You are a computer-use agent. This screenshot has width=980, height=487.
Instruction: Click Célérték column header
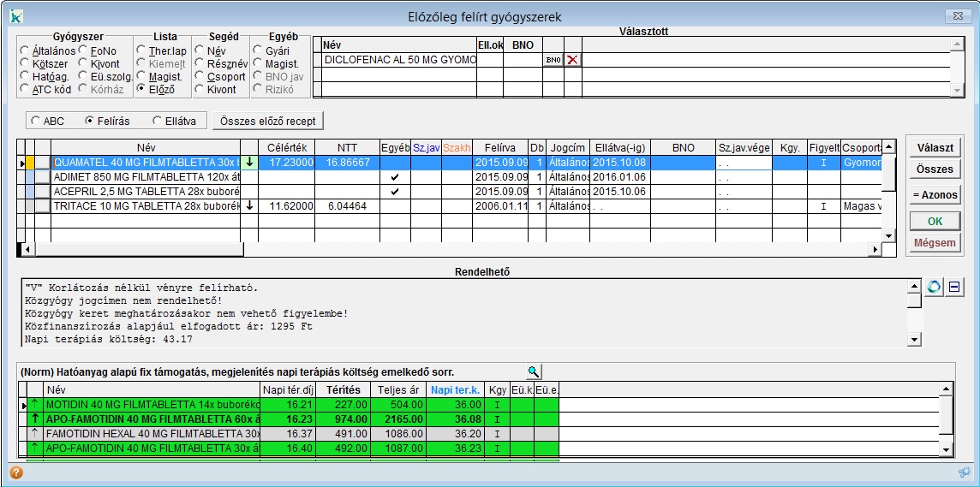point(286,148)
